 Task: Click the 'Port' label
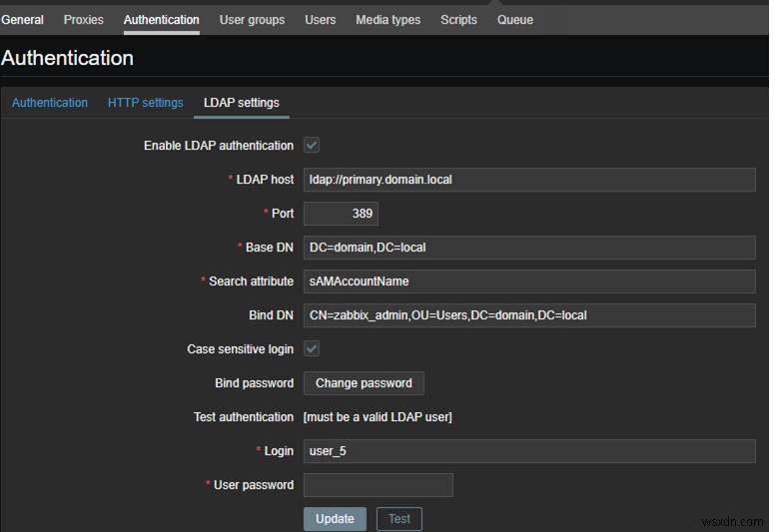pos(283,214)
